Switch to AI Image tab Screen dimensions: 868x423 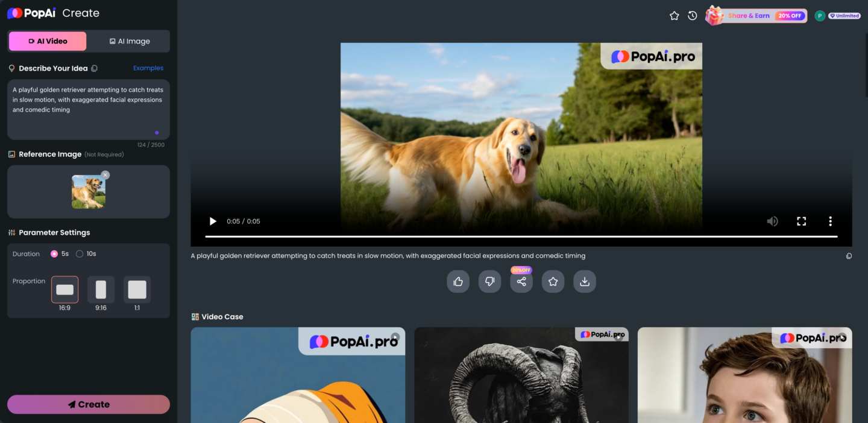tap(129, 41)
